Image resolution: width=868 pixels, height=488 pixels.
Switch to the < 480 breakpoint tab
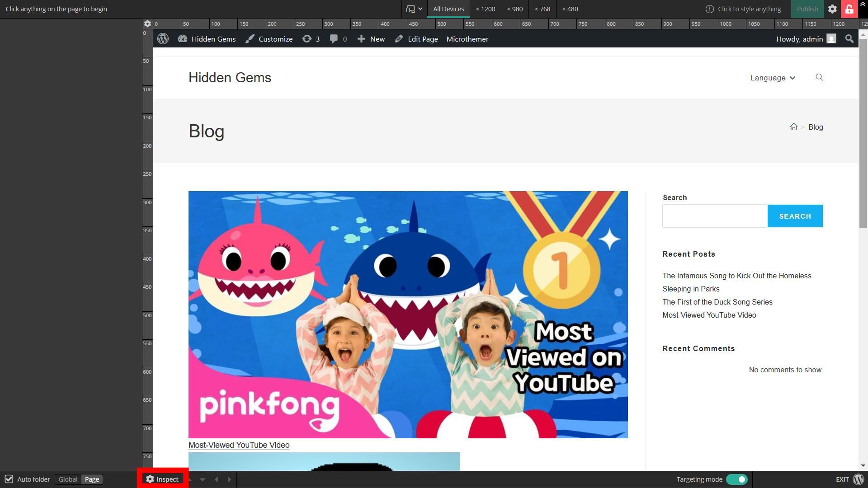[570, 9]
